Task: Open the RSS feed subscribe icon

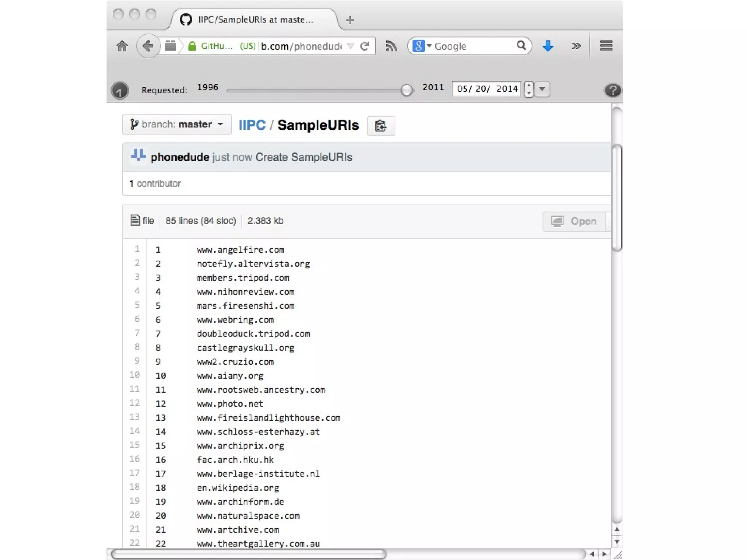Action: (391, 46)
